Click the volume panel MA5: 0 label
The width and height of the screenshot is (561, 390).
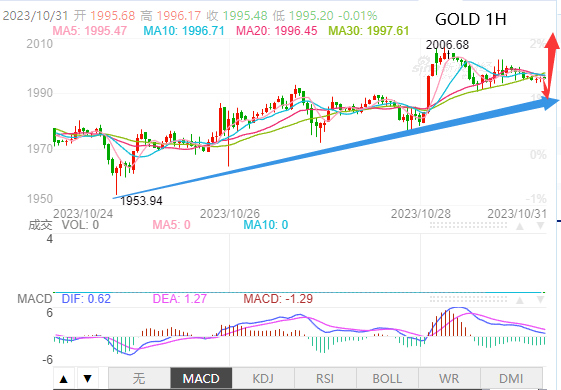pos(171,225)
